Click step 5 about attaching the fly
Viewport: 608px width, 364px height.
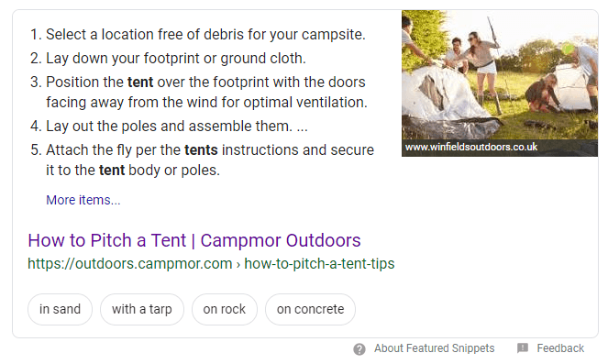coord(202,160)
